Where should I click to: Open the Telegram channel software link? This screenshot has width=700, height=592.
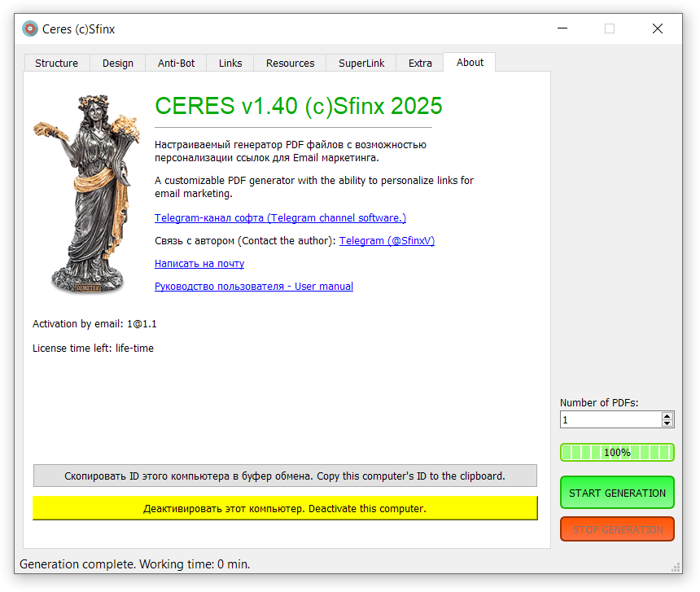pos(280,217)
